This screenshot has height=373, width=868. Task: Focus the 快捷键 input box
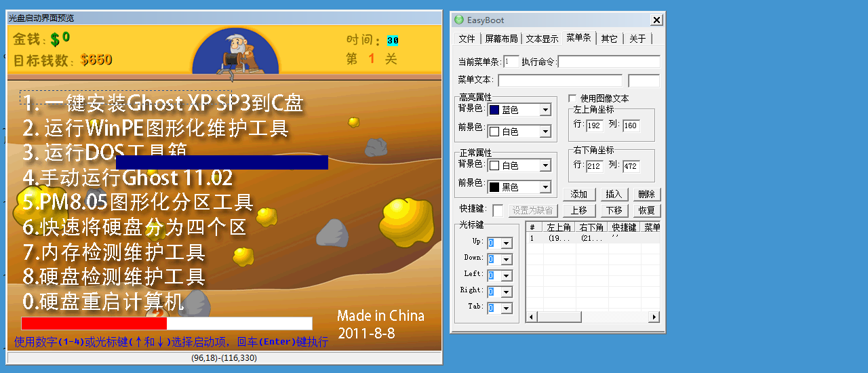point(498,211)
